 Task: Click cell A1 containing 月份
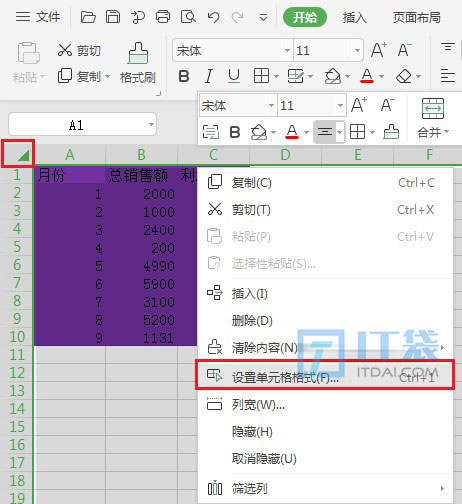click(70, 175)
